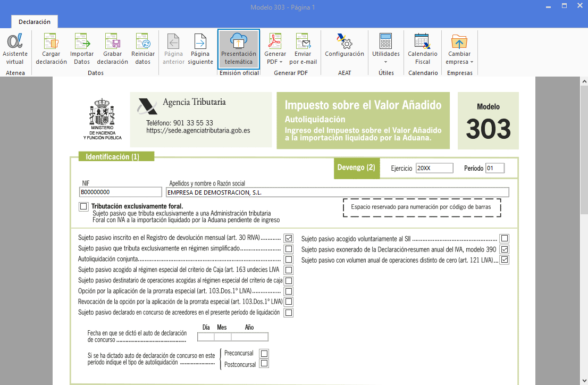Image resolution: width=588 pixels, height=385 pixels.
Task: Click the vertical scrollbar up arrow
Action: pyautogui.click(x=584, y=81)
